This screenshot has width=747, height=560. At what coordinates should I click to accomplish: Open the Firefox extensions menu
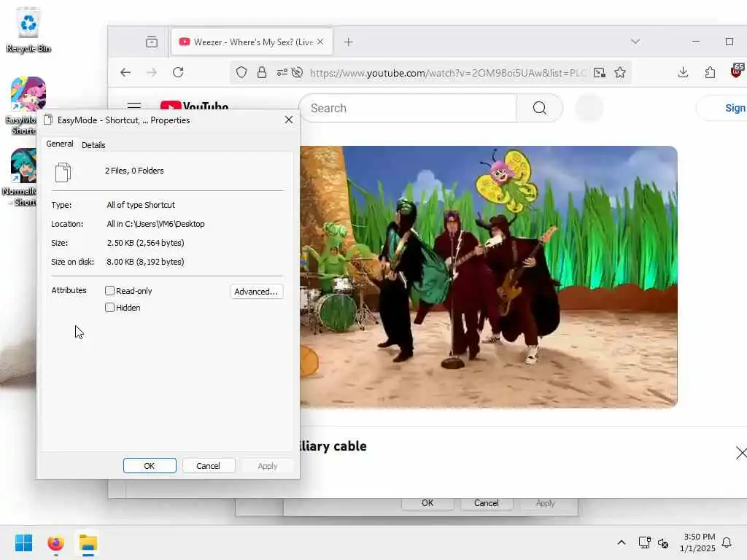(x=710, y=72)
